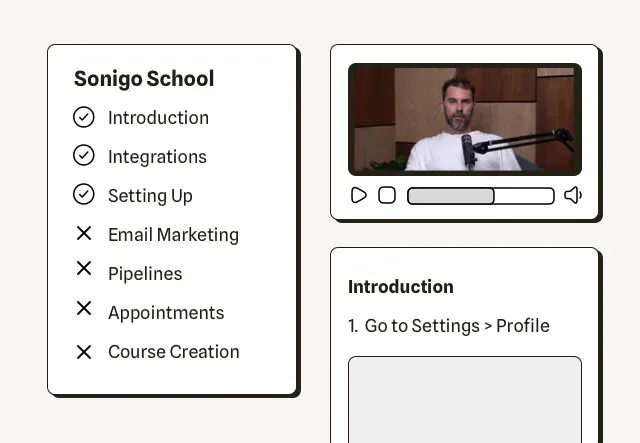Click the checkmark circle beside Introduction
The image size is (640, 443).
coord(84,117)
